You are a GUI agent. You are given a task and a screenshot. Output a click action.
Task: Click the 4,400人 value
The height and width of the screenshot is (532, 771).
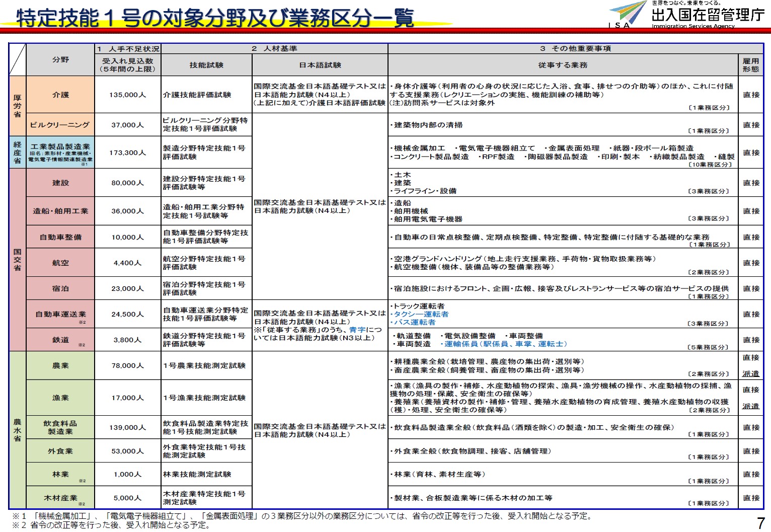128,263
